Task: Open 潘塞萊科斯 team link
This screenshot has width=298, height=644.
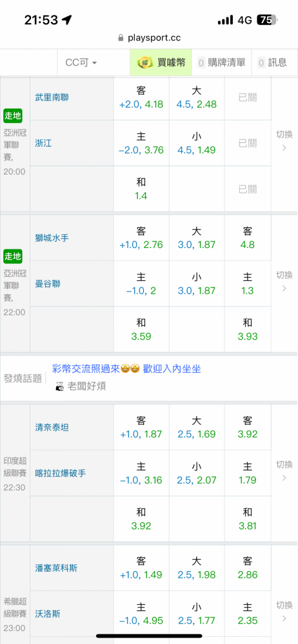Action: pos(56,568)
